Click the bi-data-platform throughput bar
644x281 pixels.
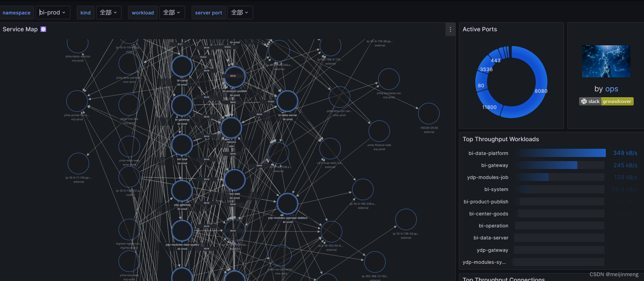[560, 153]
